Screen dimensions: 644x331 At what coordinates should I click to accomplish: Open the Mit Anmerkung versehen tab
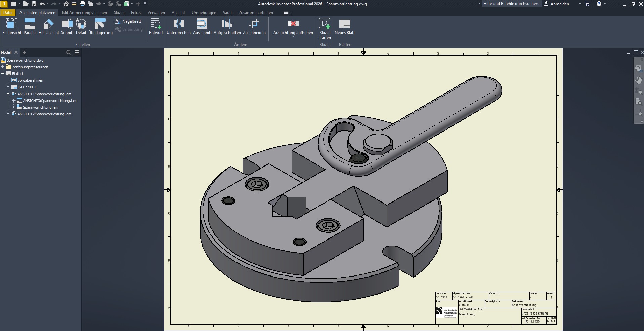pos(85,13)
